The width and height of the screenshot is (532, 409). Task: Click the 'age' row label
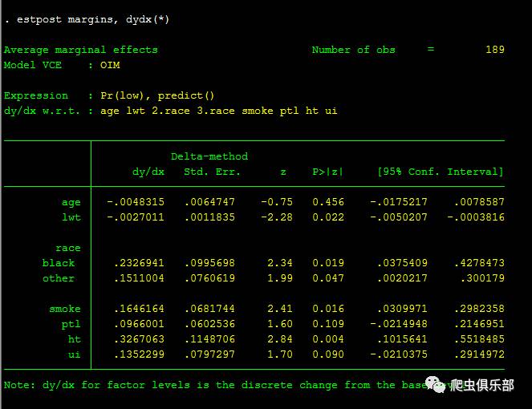[x=71, y=202]
